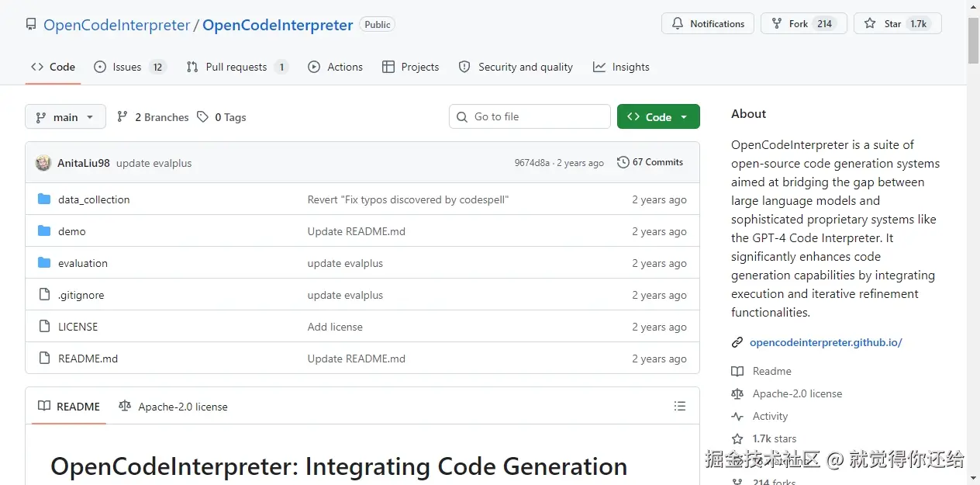
Task: Open demo row's 'Update README.md' commit
Action: coord(357,231)
